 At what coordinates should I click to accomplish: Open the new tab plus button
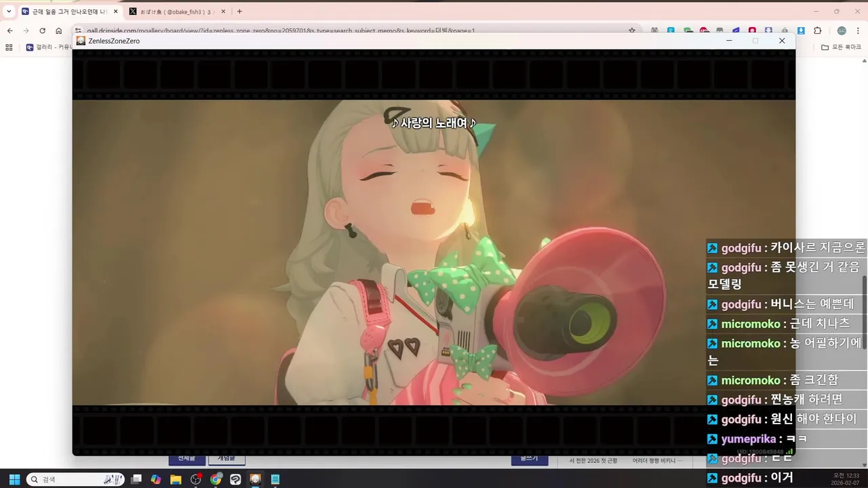[x=239, y=12]
